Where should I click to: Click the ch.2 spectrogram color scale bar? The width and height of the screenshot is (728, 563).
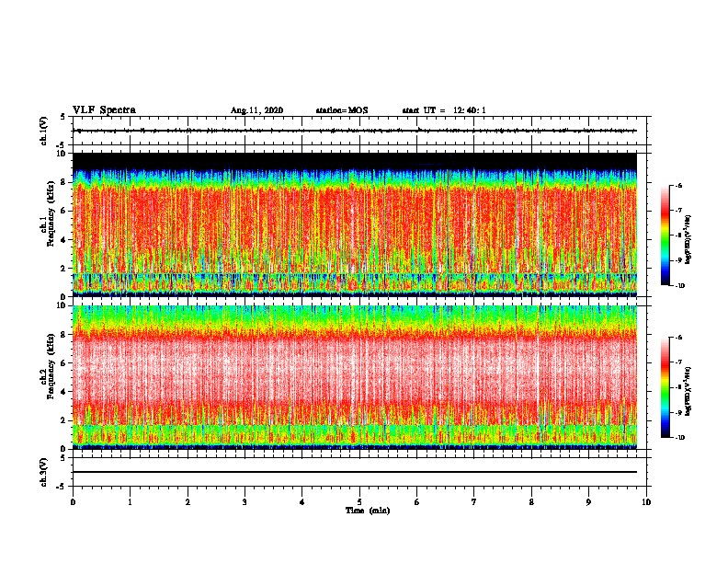click(x=665, y=387)
